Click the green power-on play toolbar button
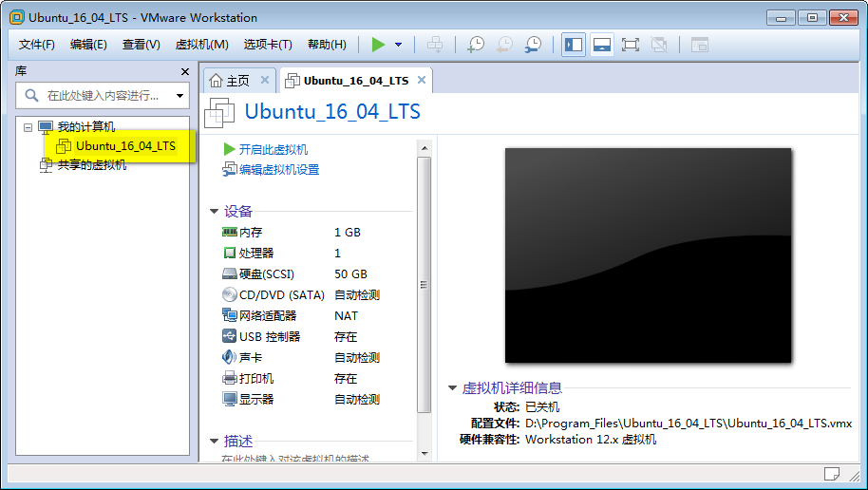868x490 pixels. coord(378,45)
